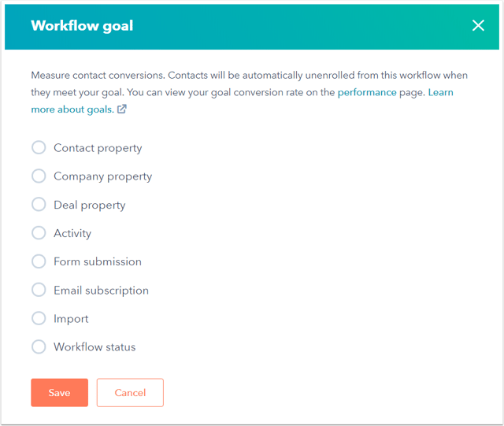Select the Contact property radio button
This screenshot has height=426, width=504.
pyautogui.click(x=39, y=148)
